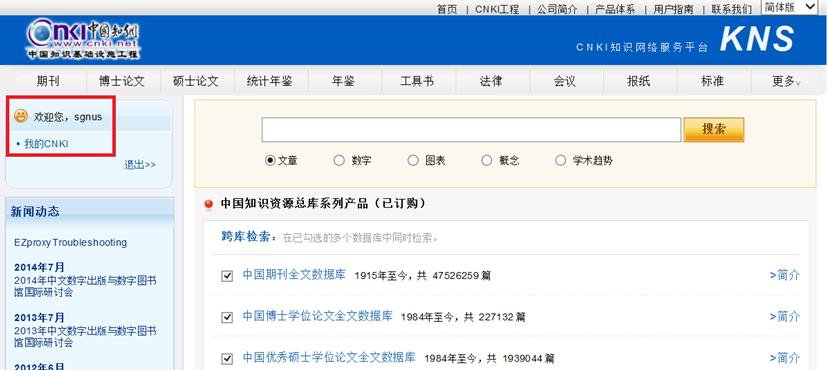Viewport: 828px width, 371px height.
Task: Select the 数字 radio button
Action: (x=339, y=160)
